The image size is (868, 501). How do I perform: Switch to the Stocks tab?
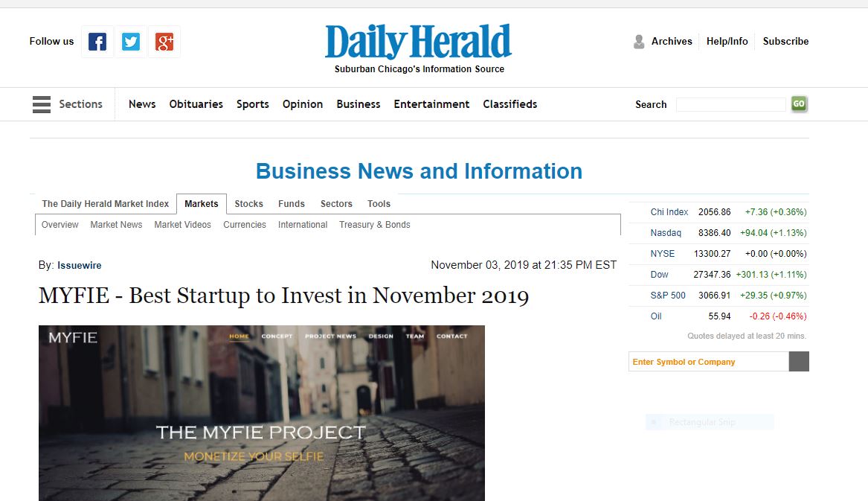pyautogui.click(x=248, y=204)
